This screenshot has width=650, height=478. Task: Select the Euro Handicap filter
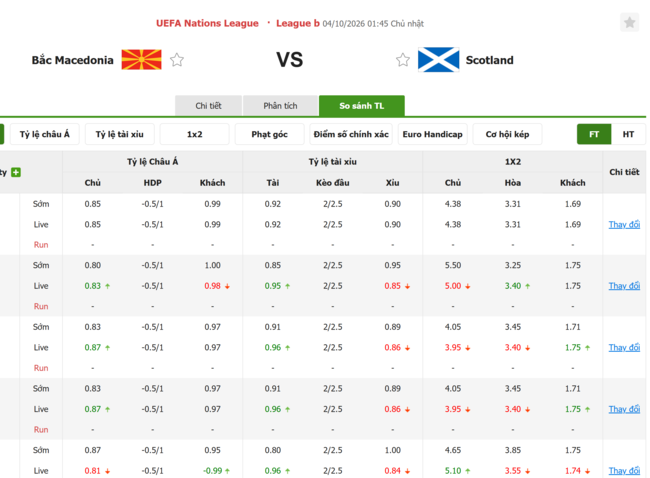(x=432, y=134)
